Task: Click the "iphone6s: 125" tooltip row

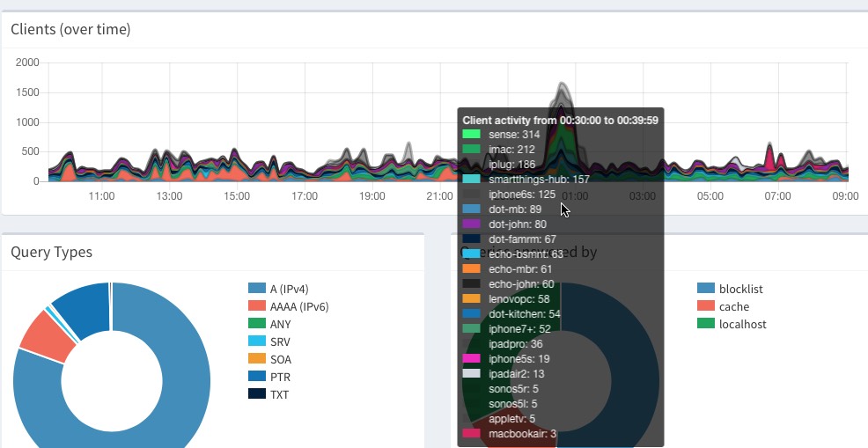Action: [x=509, y=195]
